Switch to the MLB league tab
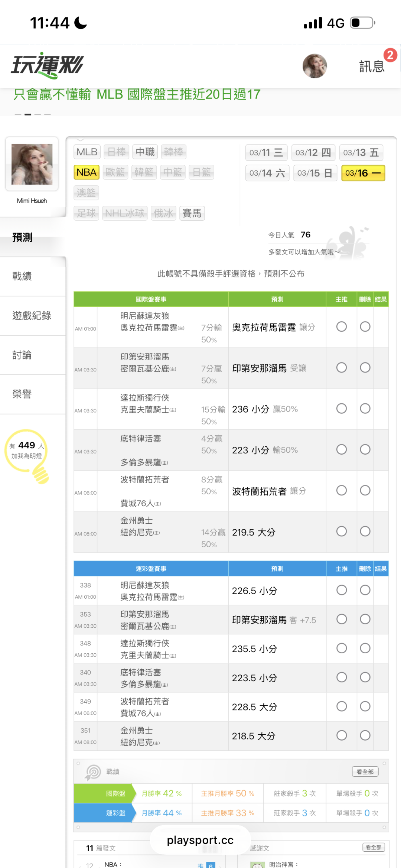Viewport: 401px width, 868px height. click(87, 152)
